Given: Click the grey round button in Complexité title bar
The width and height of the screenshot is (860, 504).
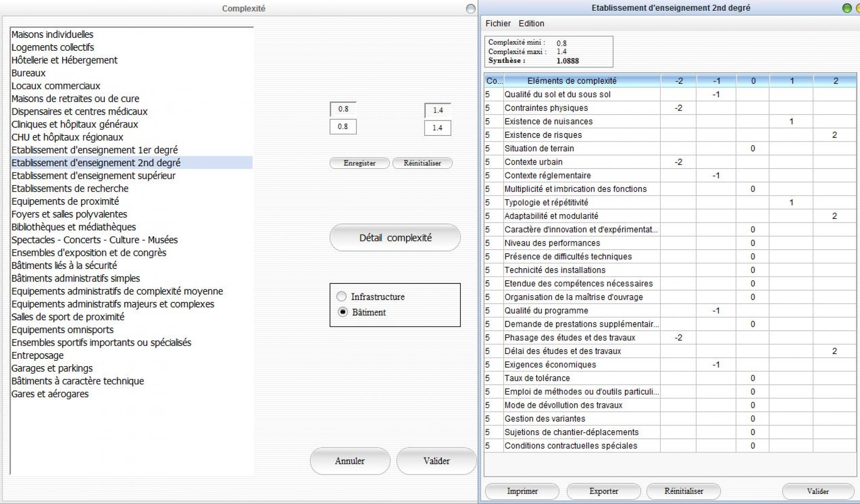Looking at the screenshot, I should tap(471, 9).
